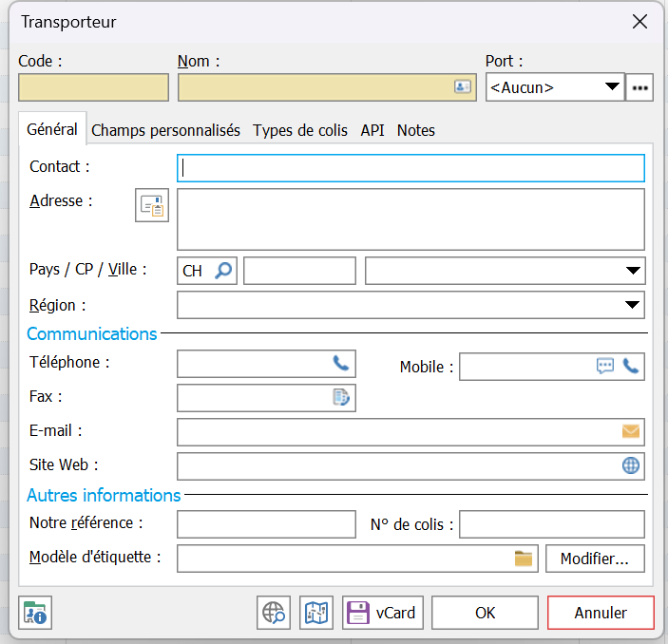Viewport: 668px width, 644px height.
Task: Expand the Ville dropdown list
Action: pos(634,271)
